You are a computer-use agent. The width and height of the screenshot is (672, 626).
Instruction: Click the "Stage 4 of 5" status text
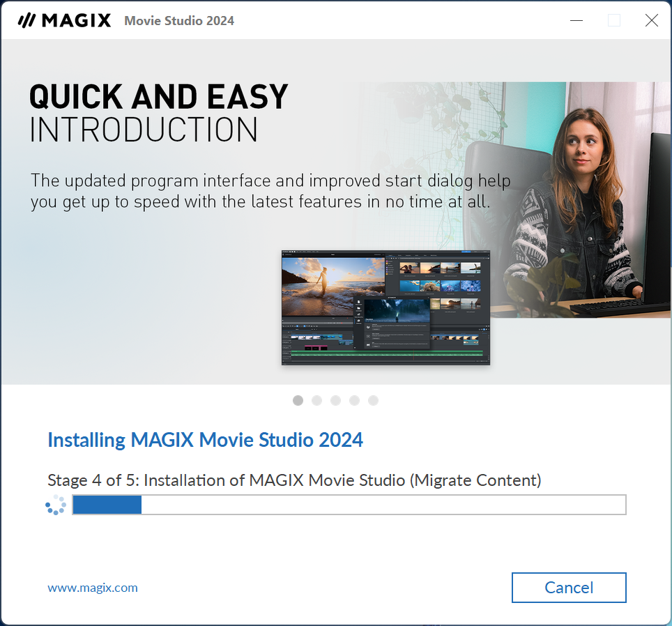coord(294,480)
